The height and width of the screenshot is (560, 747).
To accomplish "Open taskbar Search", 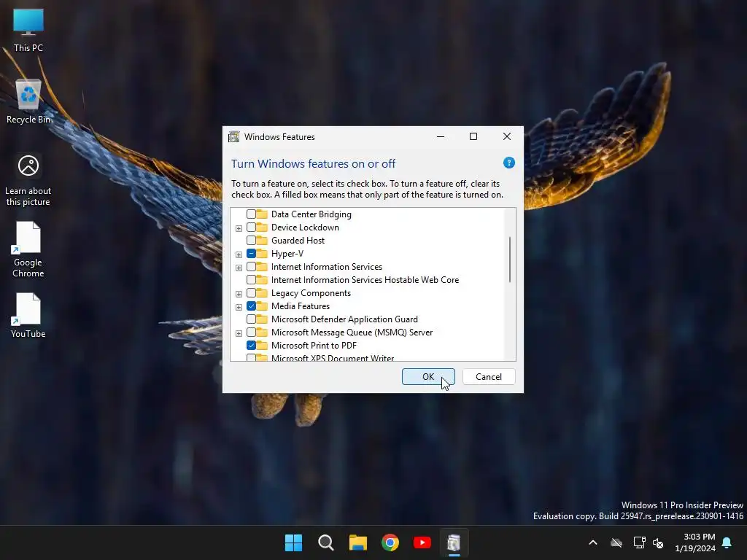I will [326, 542].
